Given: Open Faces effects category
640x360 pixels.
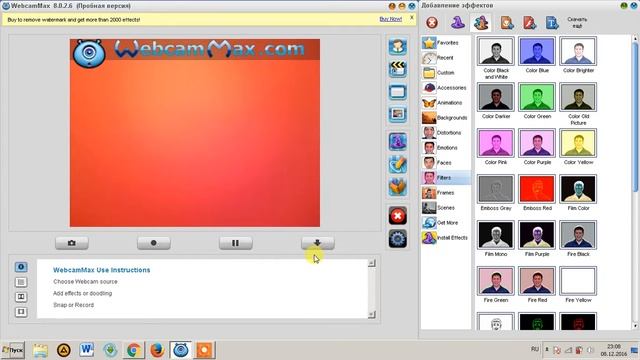Looking at the screenshot, I should click(x=446, y=163).
